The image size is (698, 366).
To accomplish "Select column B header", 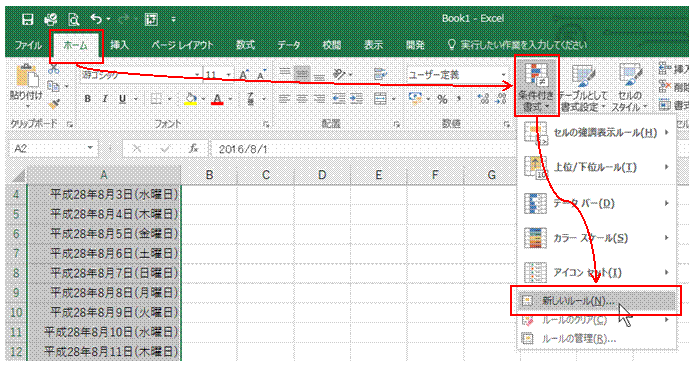I will (209, 175).
